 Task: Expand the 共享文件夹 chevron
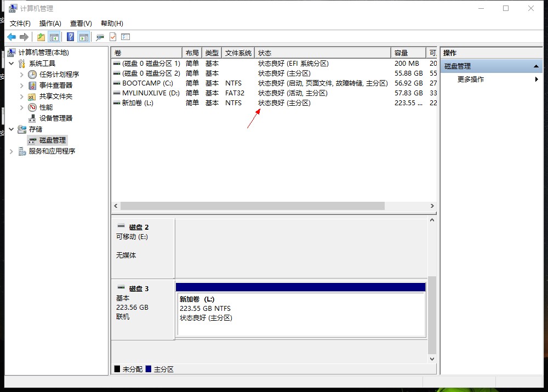point(22,96)
